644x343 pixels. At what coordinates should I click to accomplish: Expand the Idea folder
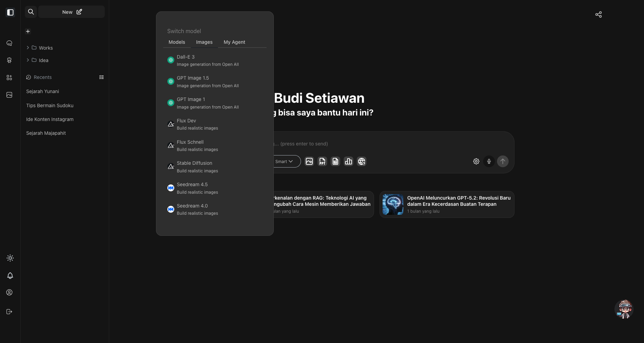tap(28, 60)
